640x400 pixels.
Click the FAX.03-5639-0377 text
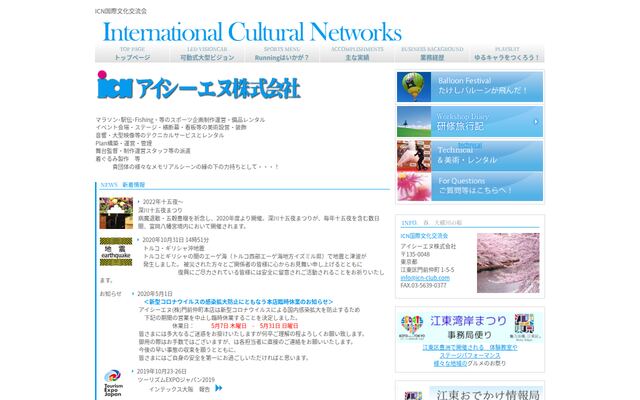pyautogui.click(x=423, y=285)
